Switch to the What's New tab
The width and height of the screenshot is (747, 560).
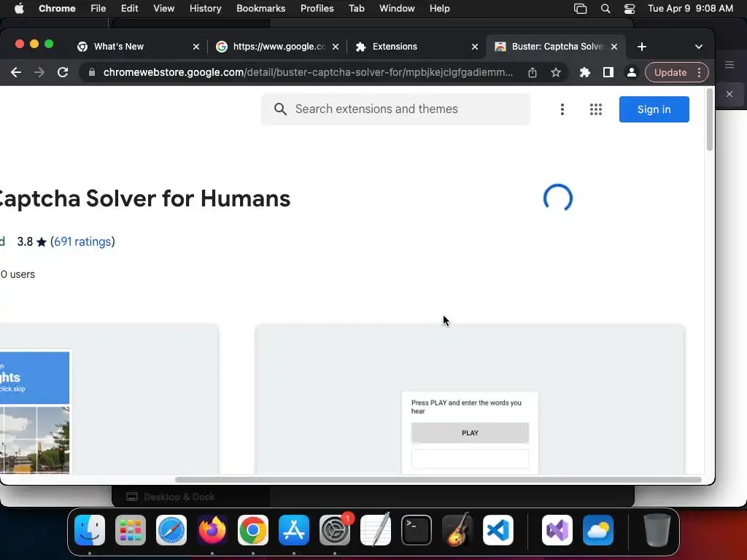119,46
